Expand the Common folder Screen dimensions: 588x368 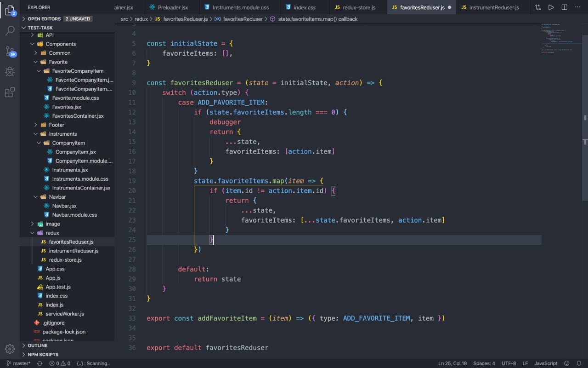point(60,53)
